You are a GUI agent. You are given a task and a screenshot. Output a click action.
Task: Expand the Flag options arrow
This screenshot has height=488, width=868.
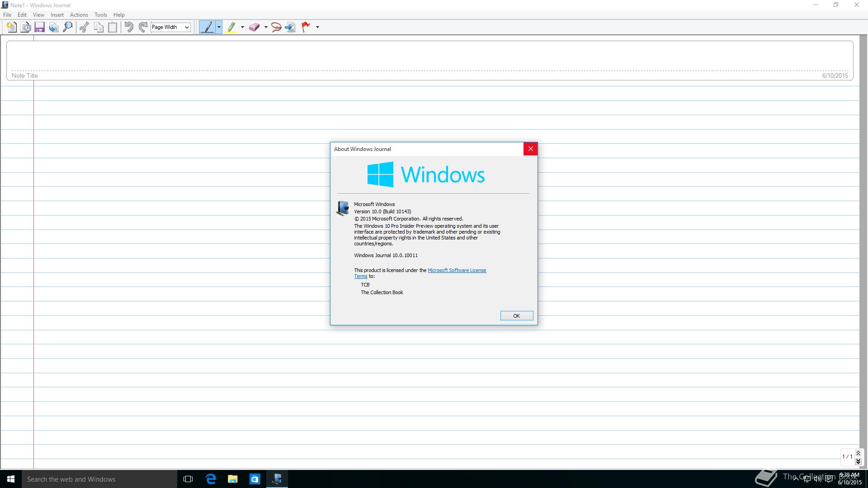click(x=317, y=27)
